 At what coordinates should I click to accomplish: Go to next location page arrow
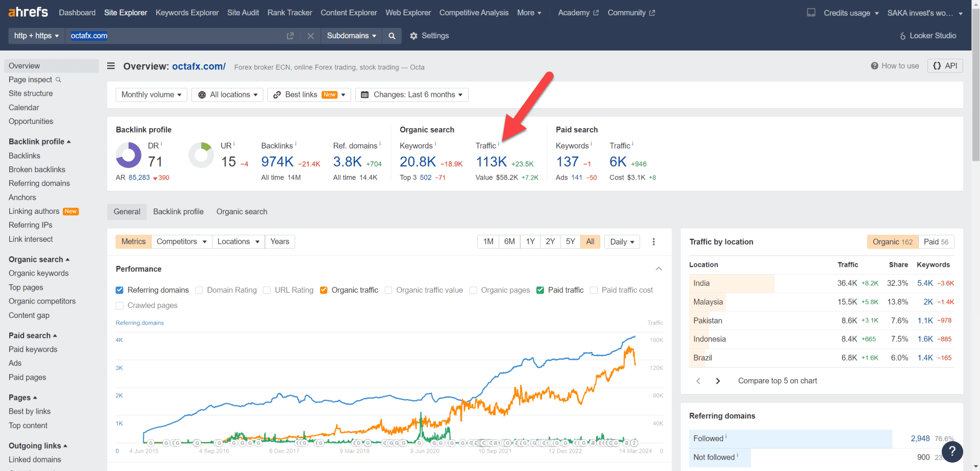pyautogui.click(x=718, y=381)
